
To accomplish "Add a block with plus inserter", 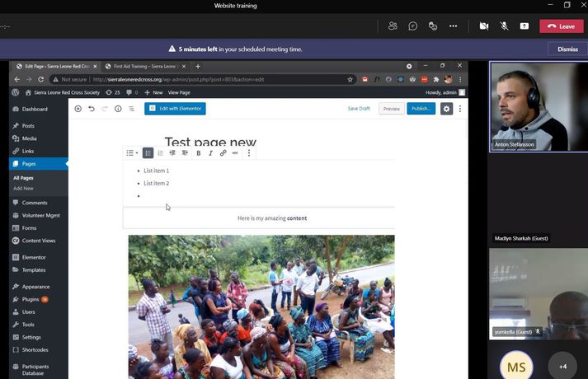I will [78, 109].
